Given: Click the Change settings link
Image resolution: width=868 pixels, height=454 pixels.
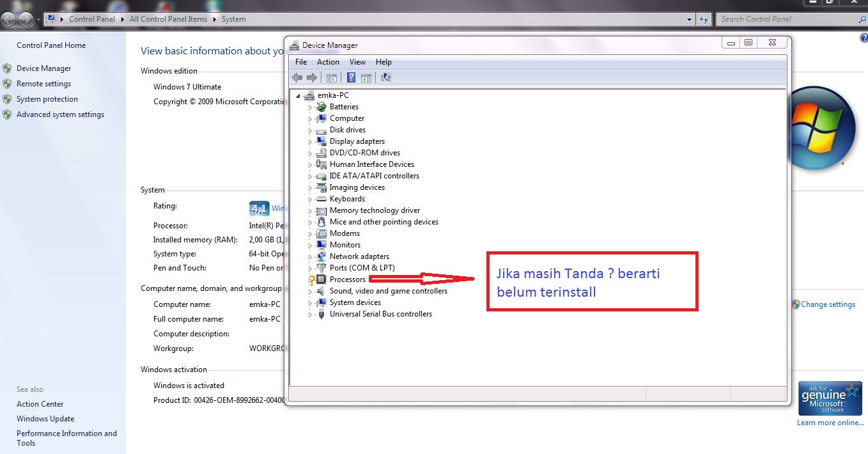Looking at the screenshot, I should [x=828, y=304].
